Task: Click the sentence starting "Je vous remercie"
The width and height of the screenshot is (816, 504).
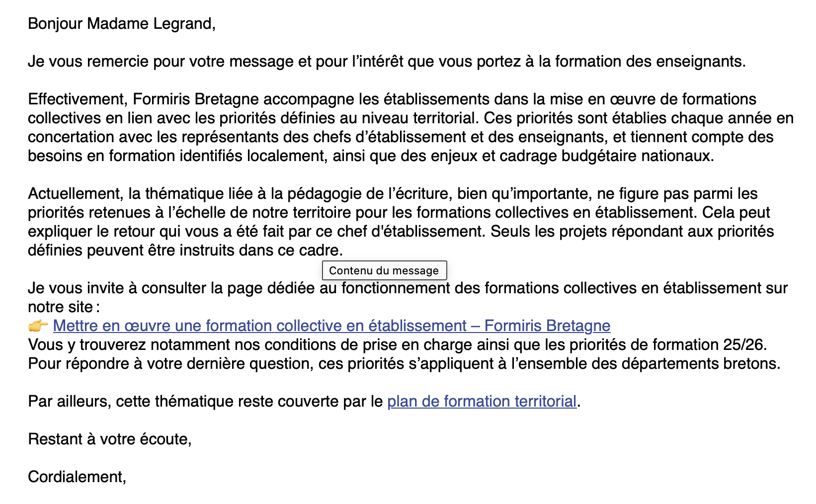Action: (x=80, y=61)
